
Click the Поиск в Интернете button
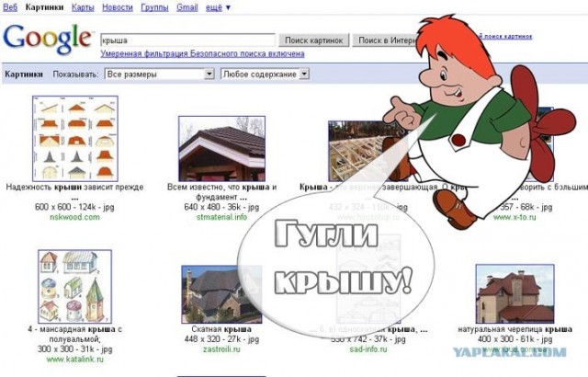pos(386,40)
